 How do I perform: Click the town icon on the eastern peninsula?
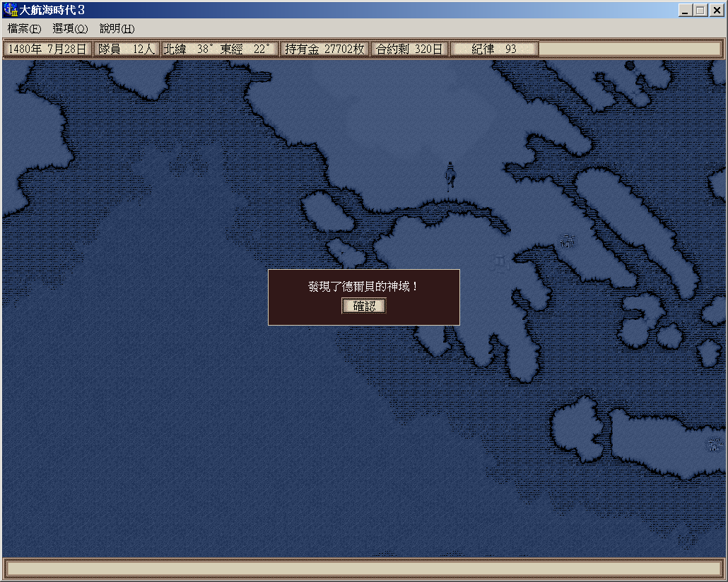click(x=567, y=241)
